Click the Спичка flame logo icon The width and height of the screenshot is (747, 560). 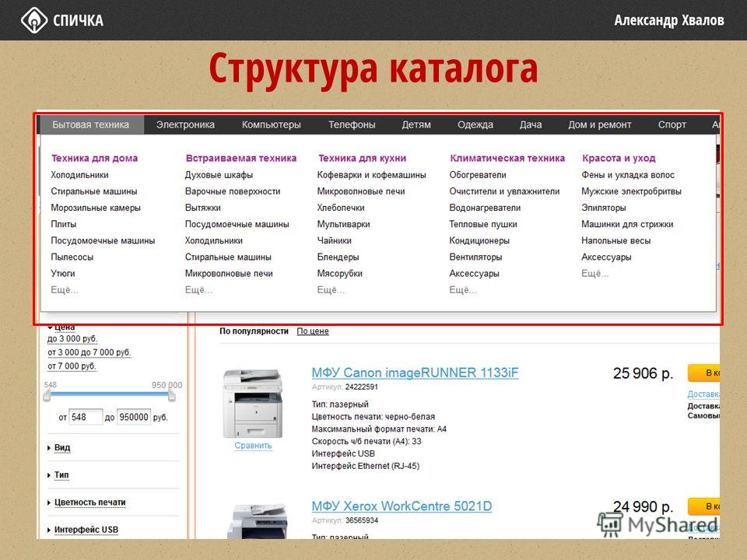[33, 20]
